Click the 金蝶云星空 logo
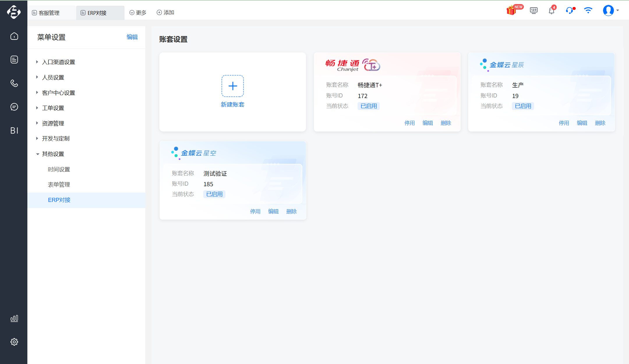This screenshot has height=364, width=629. [194, 153]
